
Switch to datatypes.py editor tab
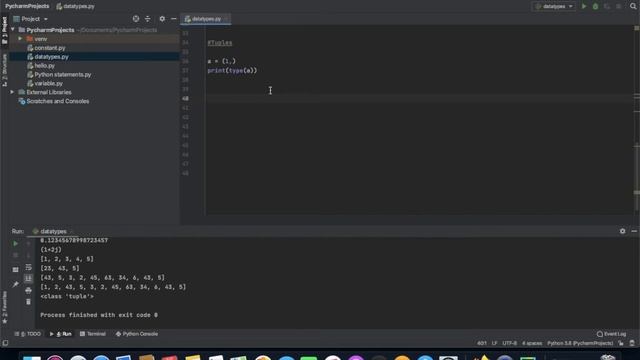[x=206, y=19]
